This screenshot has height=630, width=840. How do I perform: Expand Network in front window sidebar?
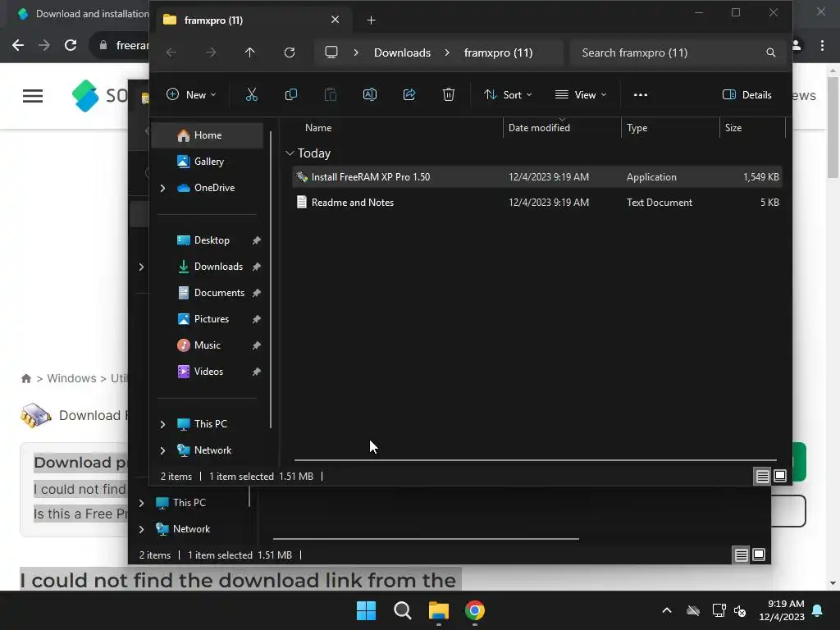(163, 450)
